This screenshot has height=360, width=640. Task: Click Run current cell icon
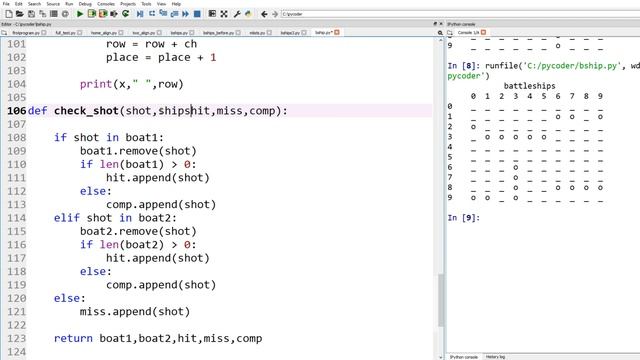[x=91, y=14]
